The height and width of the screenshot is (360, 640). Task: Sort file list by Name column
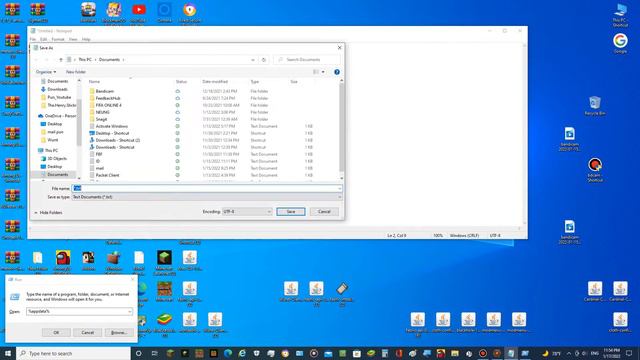(x=94, y=82)
